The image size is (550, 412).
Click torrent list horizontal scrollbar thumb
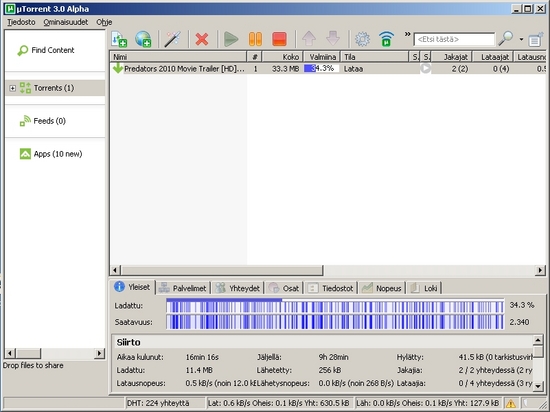pos(221,270)
